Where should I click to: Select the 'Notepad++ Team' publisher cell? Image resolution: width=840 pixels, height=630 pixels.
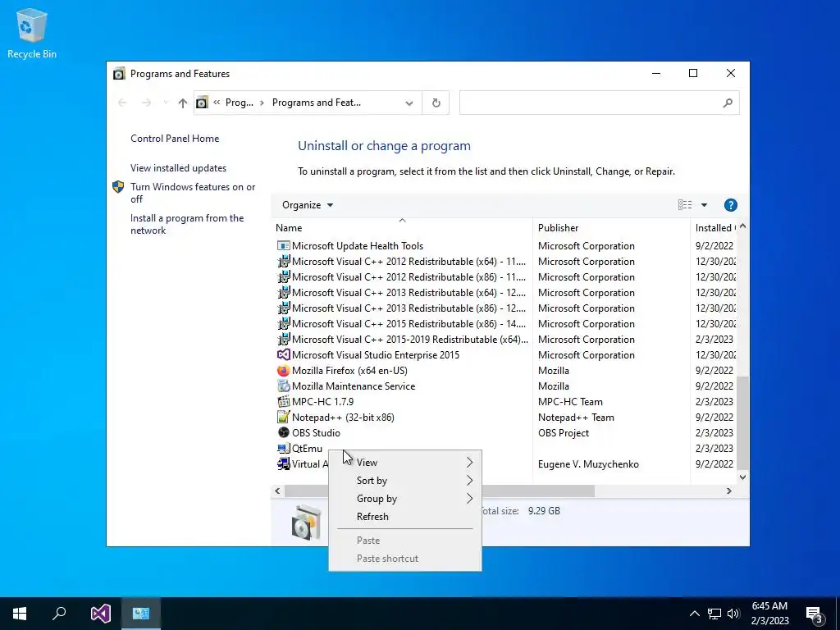[576, 418]
